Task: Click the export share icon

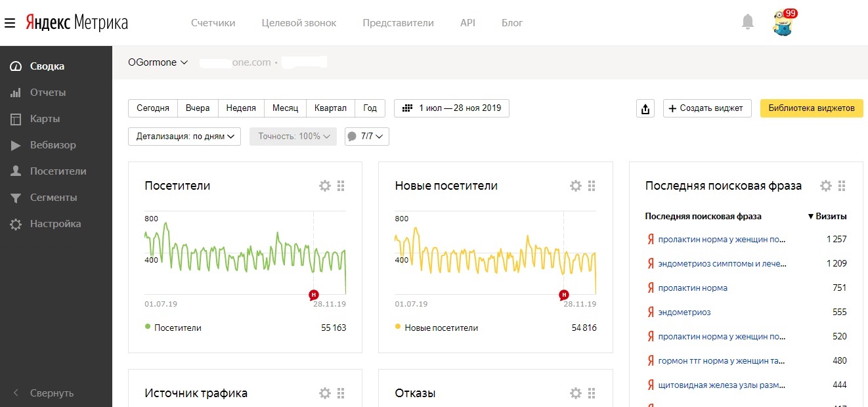Action: [645, 109]
